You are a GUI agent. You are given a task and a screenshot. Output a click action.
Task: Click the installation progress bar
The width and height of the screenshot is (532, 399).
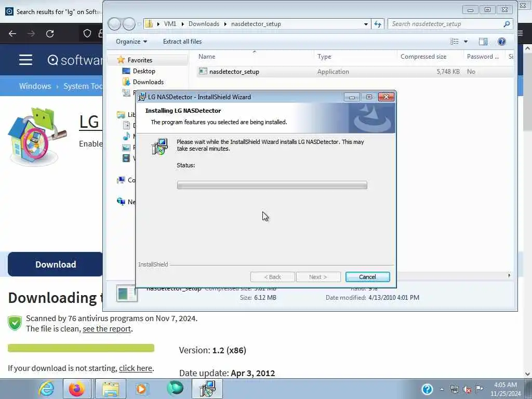point(272,185)
